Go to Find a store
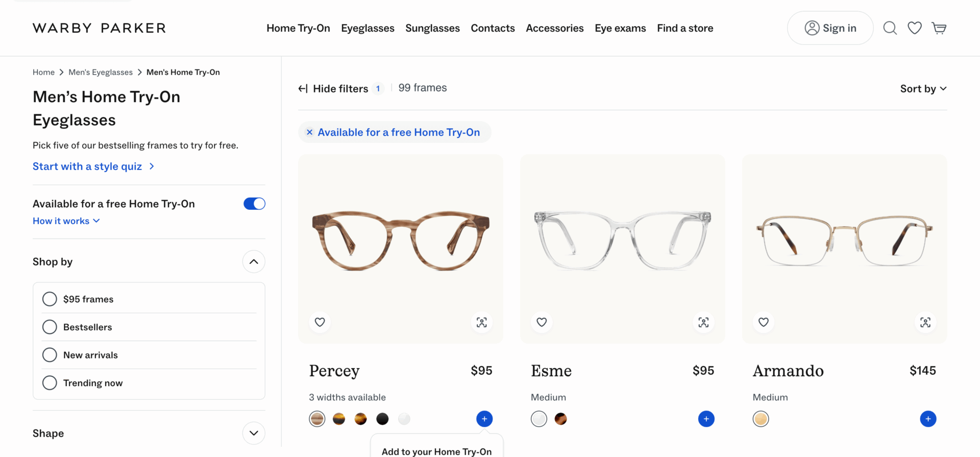 pos(685,28)
